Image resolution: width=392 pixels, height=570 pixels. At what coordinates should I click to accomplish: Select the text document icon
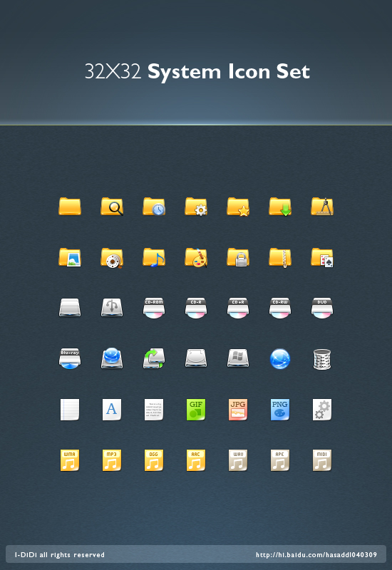pyautogui.click(x=154, y=410)
